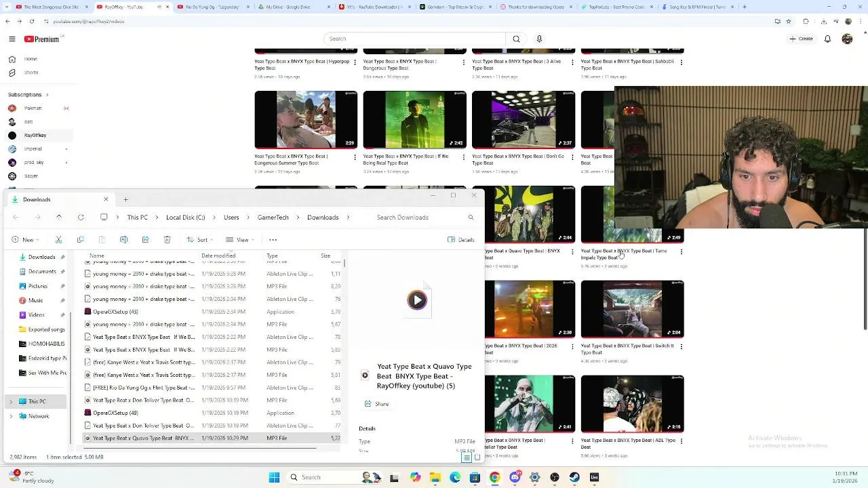The height and width of the screenshot is (488, 868).
Task: Expand the This PC tree node
Action: pyautogui.click(x=11, y=402)
